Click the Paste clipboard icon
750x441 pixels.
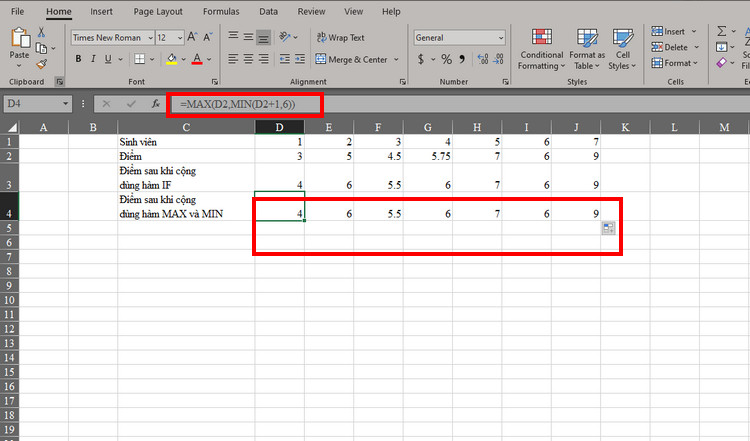coord(20,37)
